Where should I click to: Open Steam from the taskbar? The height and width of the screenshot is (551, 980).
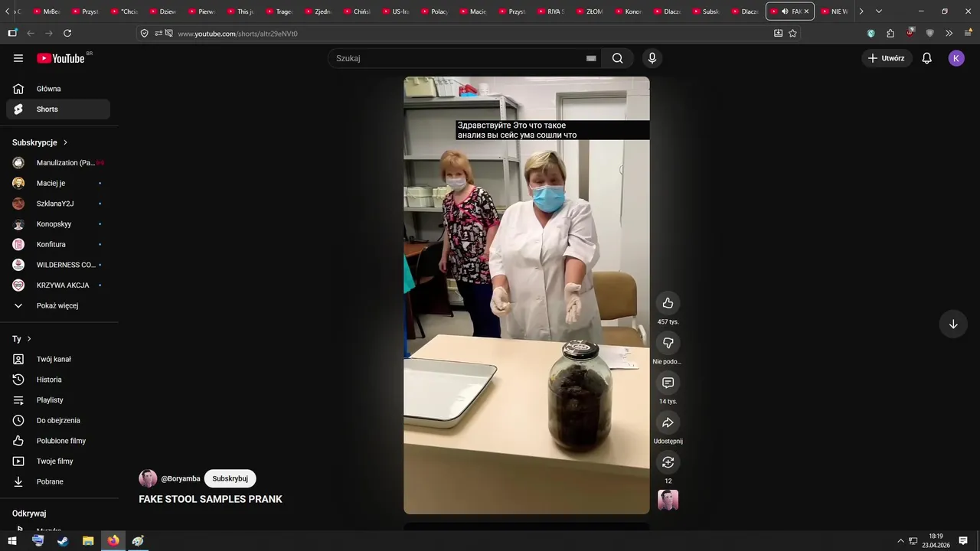(63, 541)
